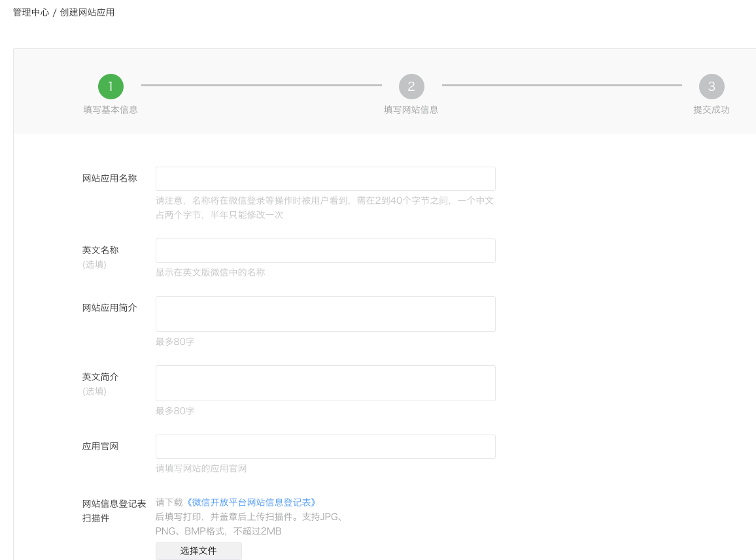
Task: Click the 填写基本信息 step label
Action: pos(111,110)
